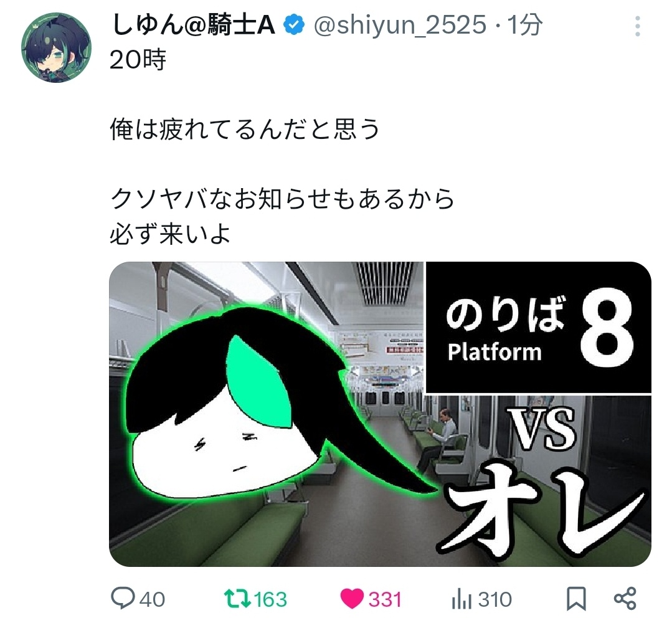
Task: Unlike the tweet via pink heart
Action: (352, 598)
